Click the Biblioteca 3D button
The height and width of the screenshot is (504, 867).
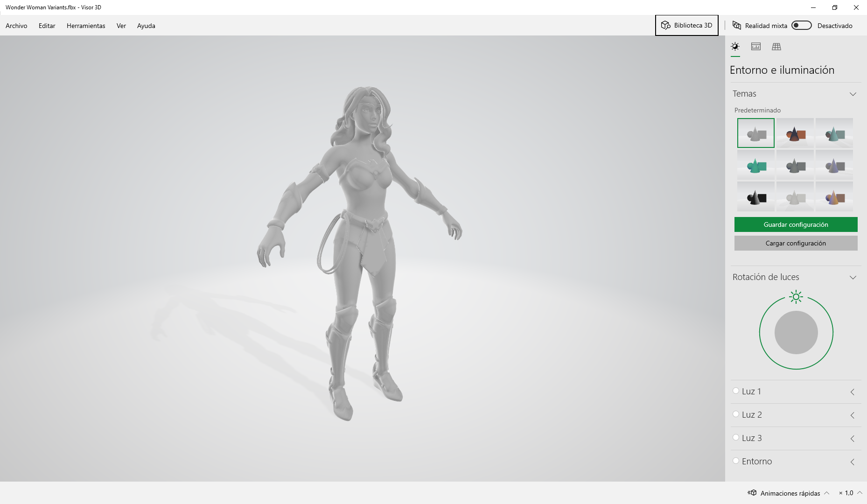(687, 25)
